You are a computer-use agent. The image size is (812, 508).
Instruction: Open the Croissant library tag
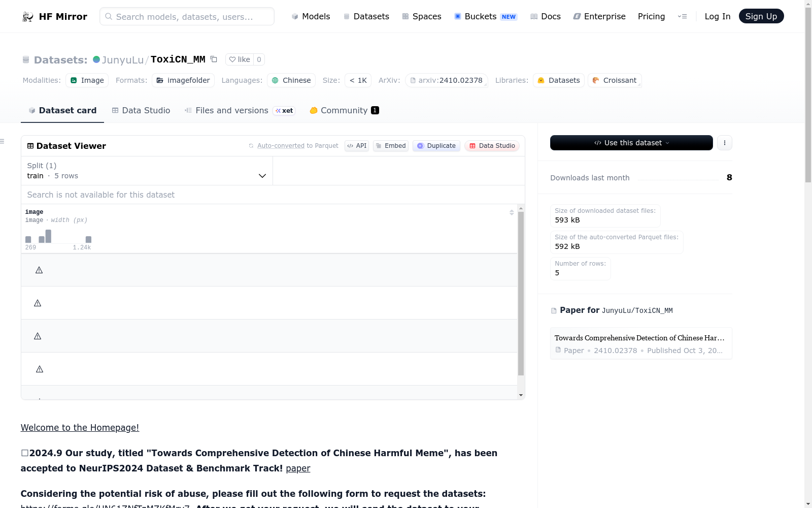coord(615,80)
